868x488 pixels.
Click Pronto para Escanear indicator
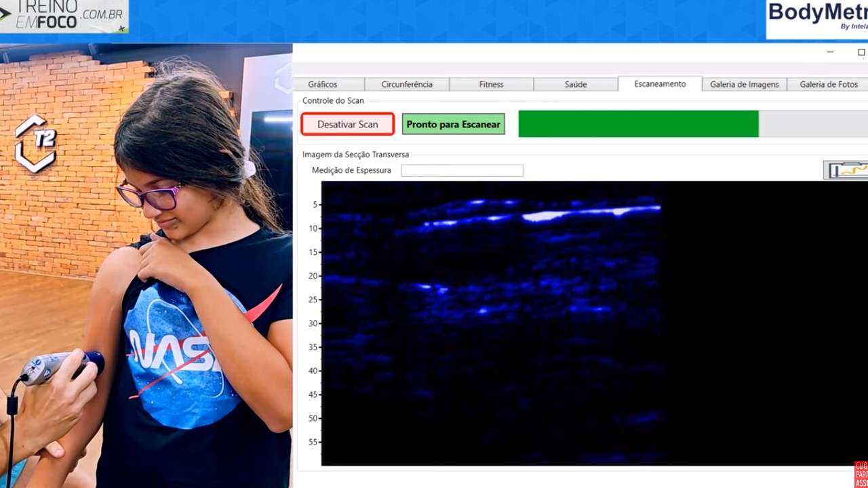pyautogui.click(x=454, y=124)
